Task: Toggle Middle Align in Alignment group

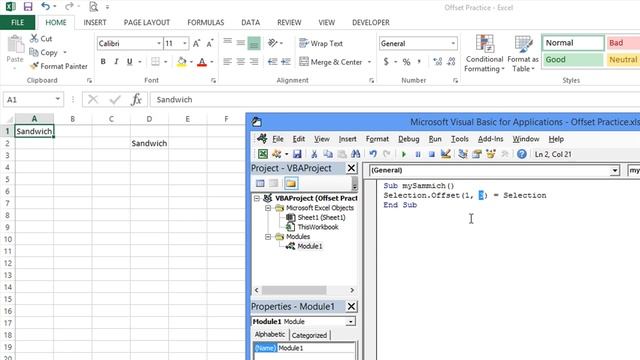Action: tap(241, 43)
